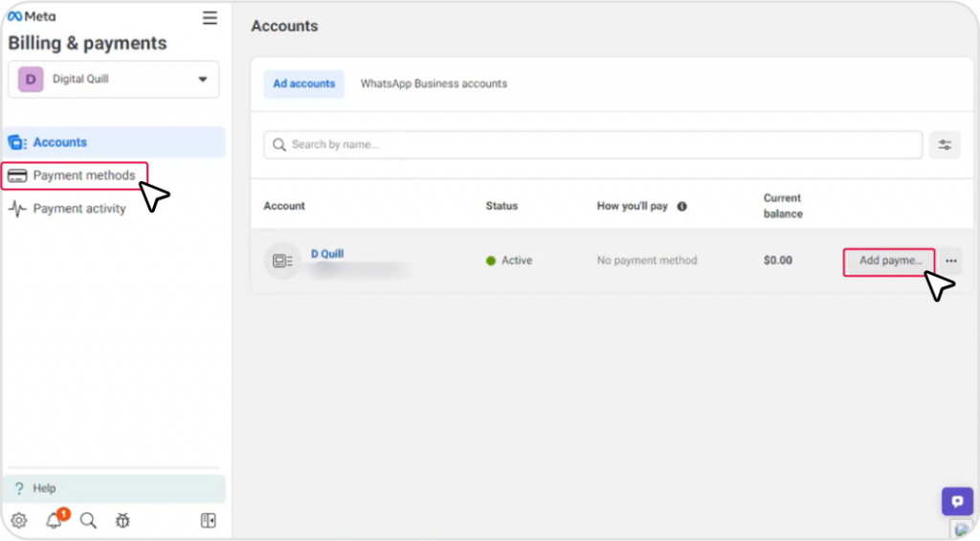This screenshot has height=541, width=980.
Task: Go to Payment activity section
Action: tap(78, 209)
